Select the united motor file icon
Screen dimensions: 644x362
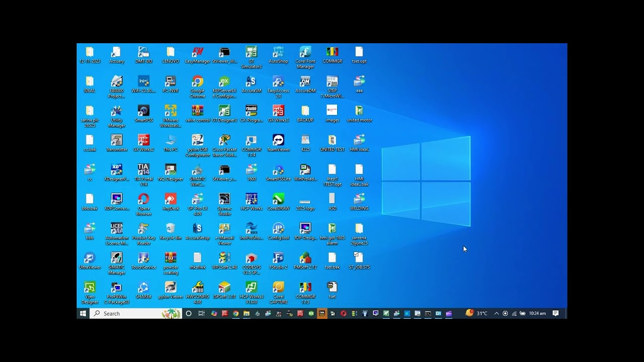(359, 114)
